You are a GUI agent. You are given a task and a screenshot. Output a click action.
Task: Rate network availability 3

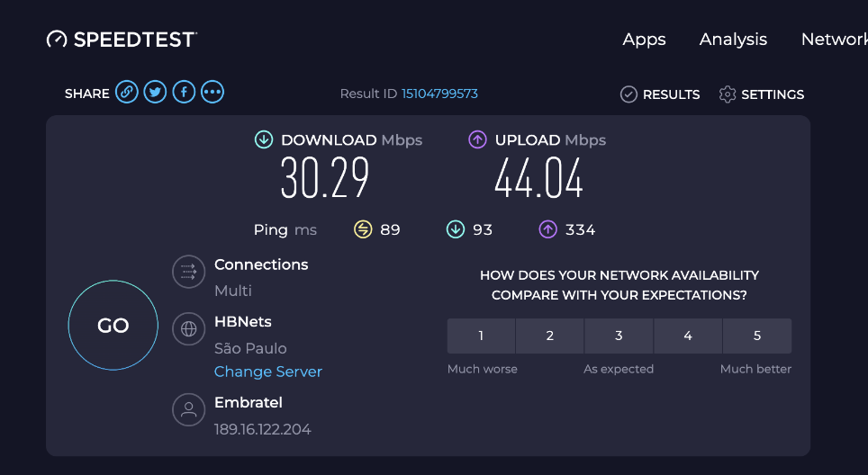619,336
